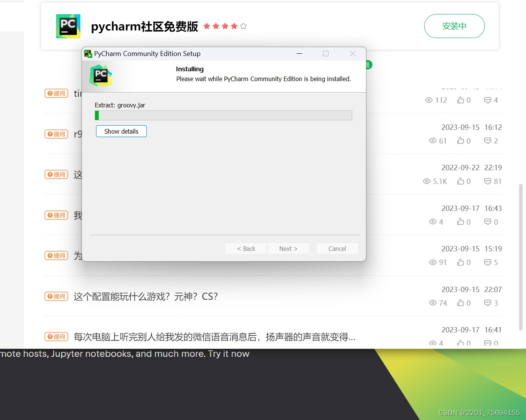Image resolution: width=526 pixels, height=420 pixels.
Task: Click the 提问 badge beside the game question
Action: [56, 296]
